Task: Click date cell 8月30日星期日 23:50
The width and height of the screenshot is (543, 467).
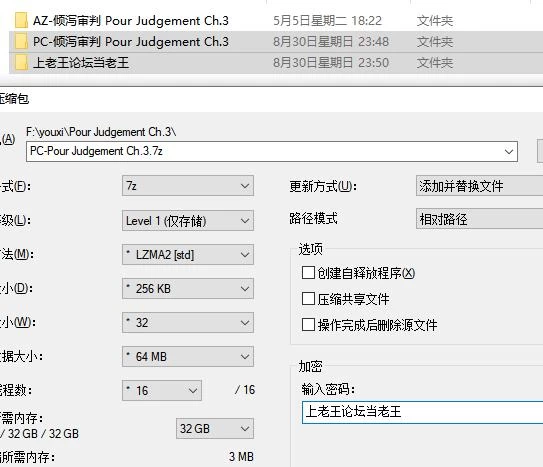Action: point(331,63)
